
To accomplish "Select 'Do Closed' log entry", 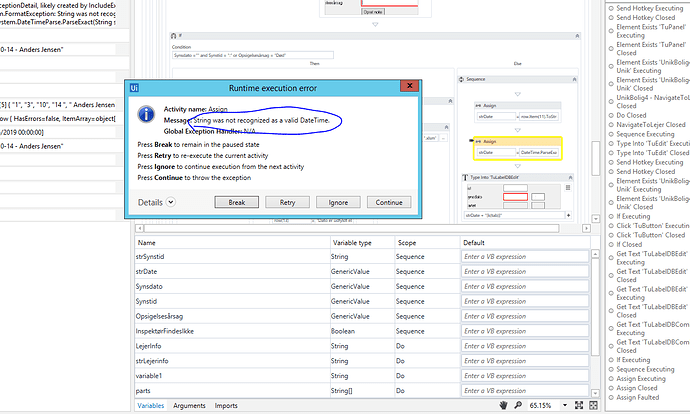I will click(631, 115).
